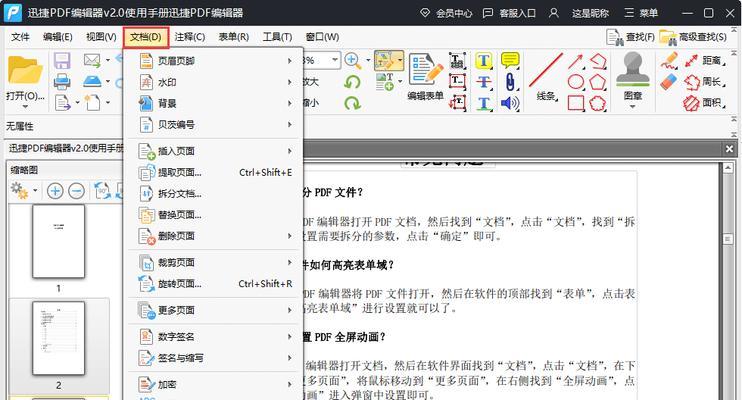Choose 提取页面... from the menu
Viewport: 742px width, 400px height.
tap(213, 173)
